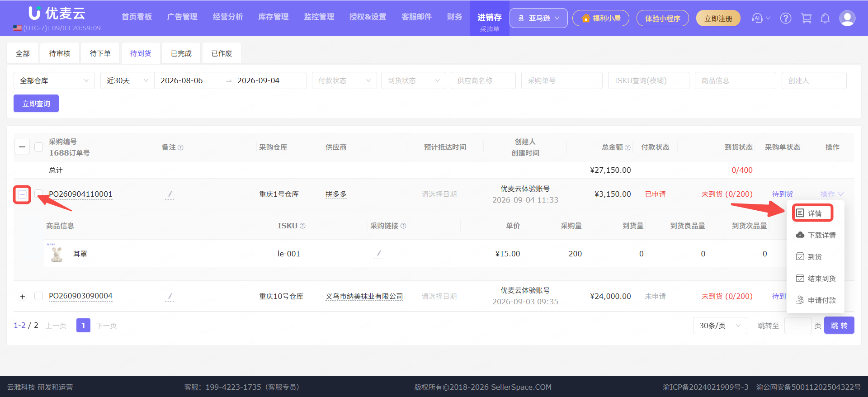Open supplier link 义乌市纳美袜业有限公司
Viewport: 868px width, 397px height.
tap(364, 297)
